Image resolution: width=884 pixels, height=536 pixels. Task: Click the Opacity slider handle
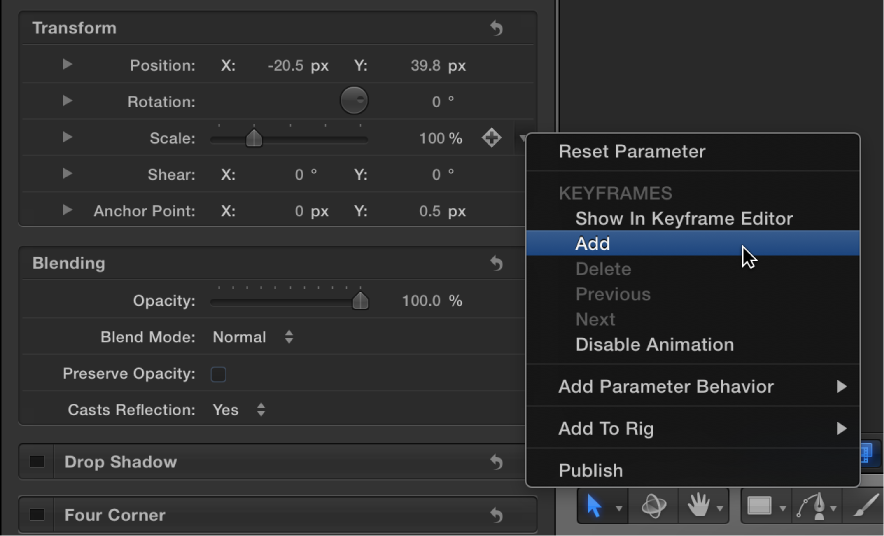pos(360,301)
